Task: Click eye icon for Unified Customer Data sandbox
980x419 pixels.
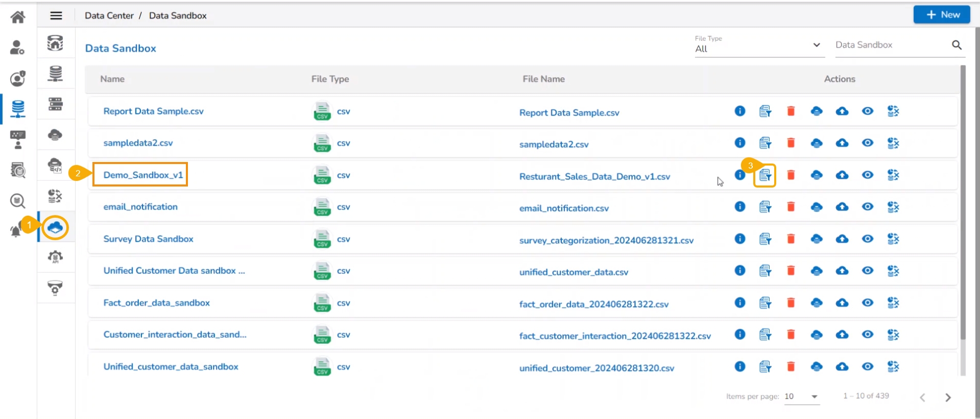Action: coord(867,271)
